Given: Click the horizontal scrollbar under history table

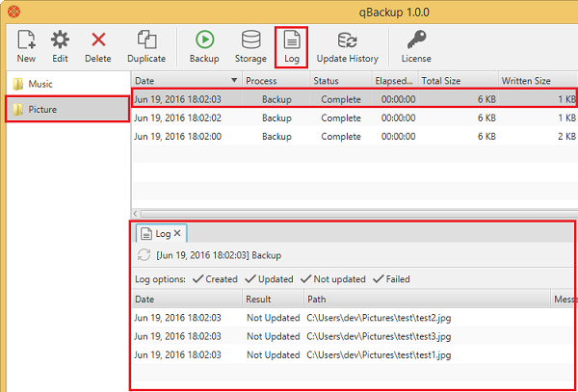Looking at the screenshot, I should point(358,214).
